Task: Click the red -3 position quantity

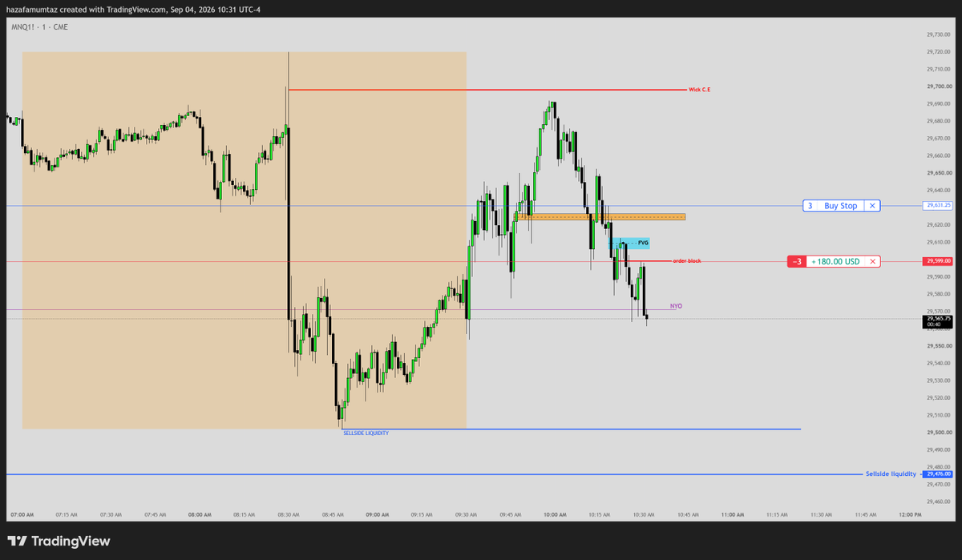Action: pyautogui.click(x=796, y=261)
